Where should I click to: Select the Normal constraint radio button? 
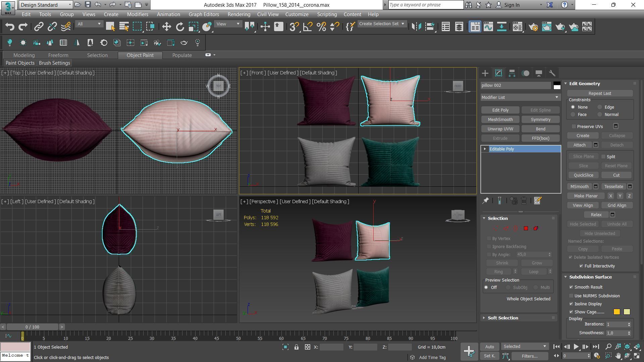[x=600, y=115]
